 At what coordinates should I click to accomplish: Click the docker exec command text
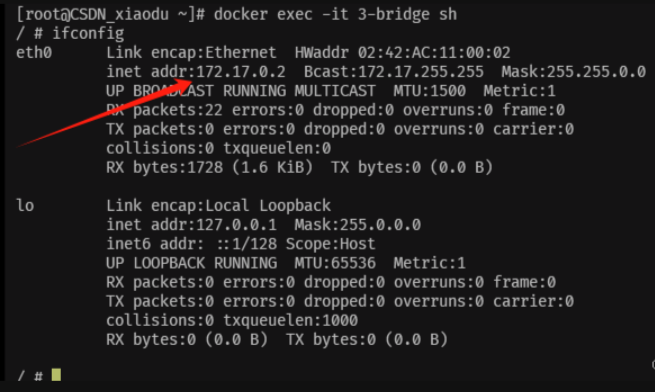(x=335, y=14)
